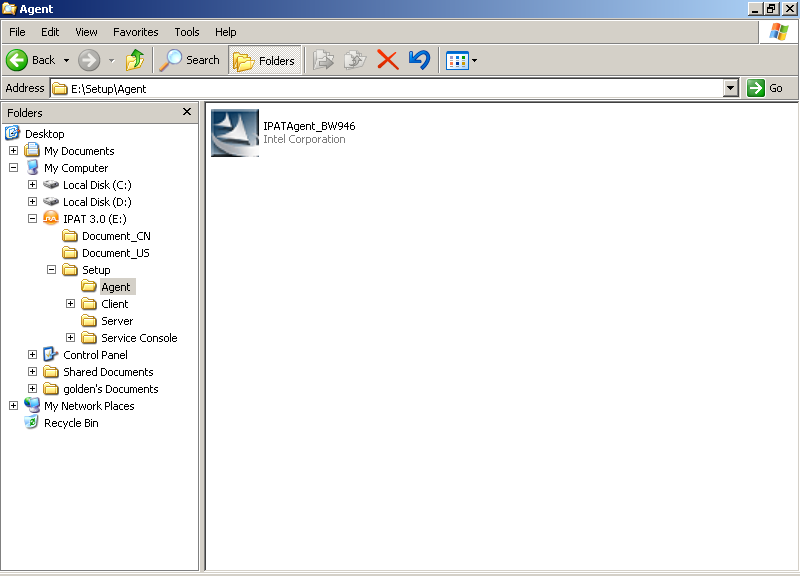Select Local Disk (C:)
800x576 pixels.
(x=97, y=185)
